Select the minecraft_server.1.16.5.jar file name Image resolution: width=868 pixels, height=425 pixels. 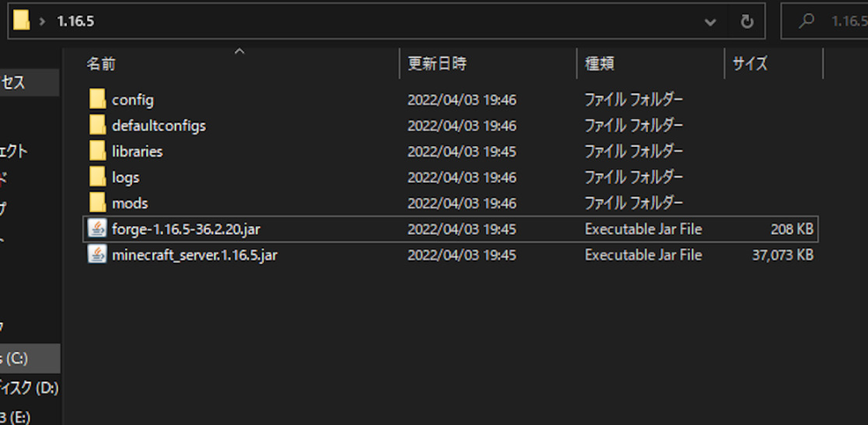195,256
